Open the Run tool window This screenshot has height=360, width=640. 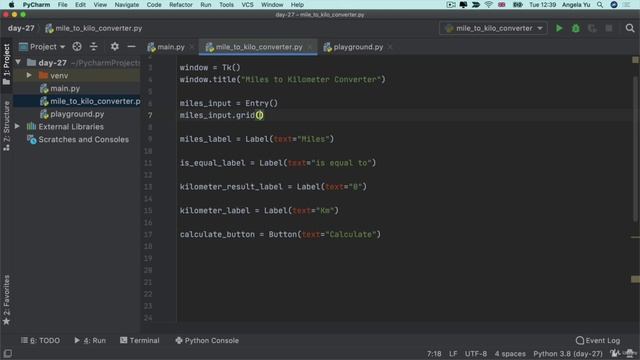90,340
